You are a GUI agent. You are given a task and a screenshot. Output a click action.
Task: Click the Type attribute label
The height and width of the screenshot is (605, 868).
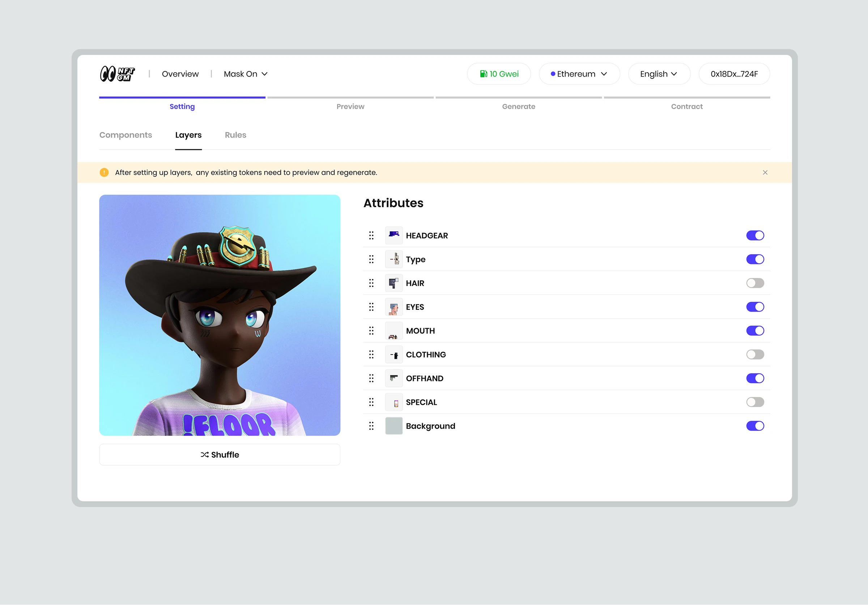tap(416, 259)
